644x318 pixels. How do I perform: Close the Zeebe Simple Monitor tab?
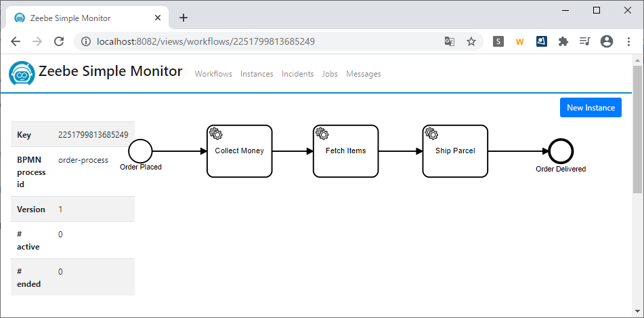(x=158, y=18)
